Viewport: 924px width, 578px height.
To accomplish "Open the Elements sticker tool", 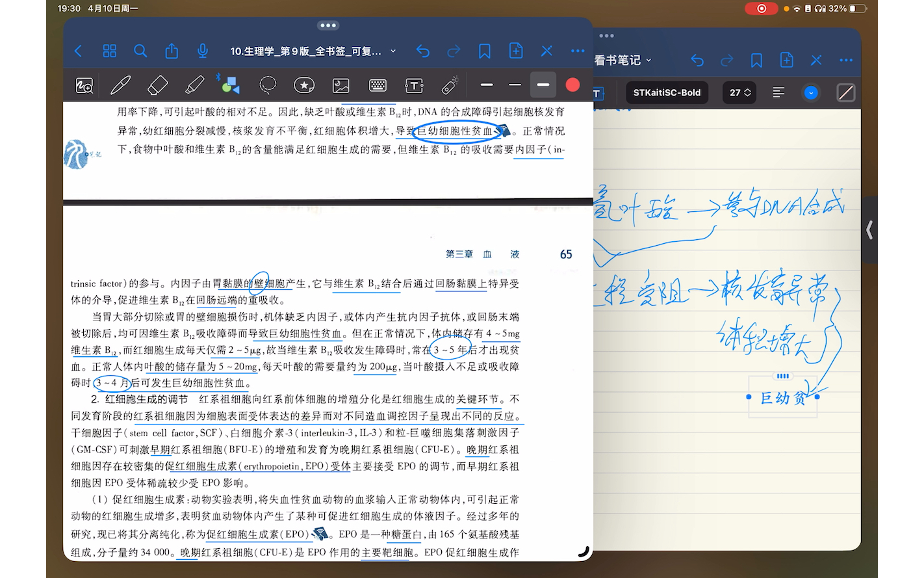I will click(304, 85).
